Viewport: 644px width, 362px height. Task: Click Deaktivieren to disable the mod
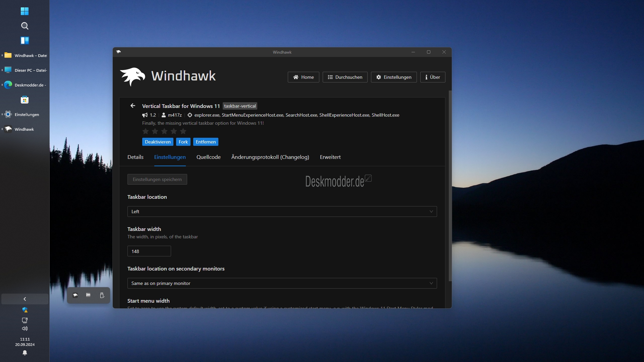click(158, 142)
